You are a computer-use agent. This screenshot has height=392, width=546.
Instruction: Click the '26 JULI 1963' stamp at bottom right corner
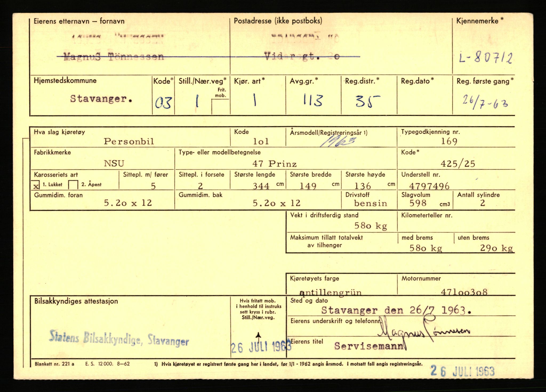coord(463,371)
